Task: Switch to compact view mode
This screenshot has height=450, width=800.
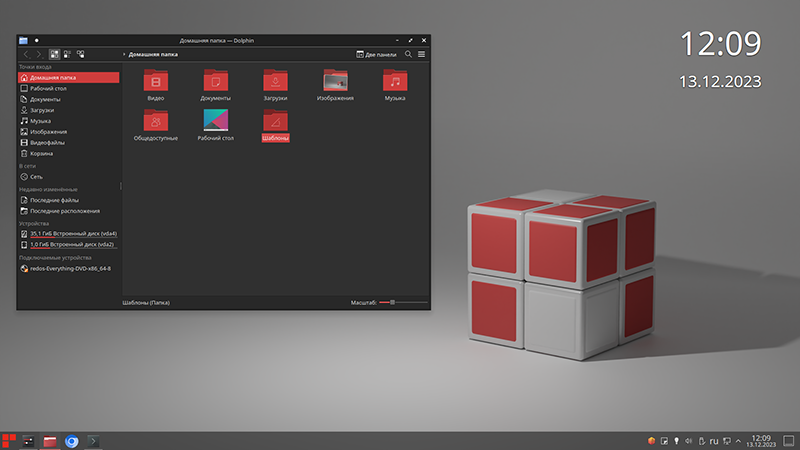Action: tap(67, 53)
